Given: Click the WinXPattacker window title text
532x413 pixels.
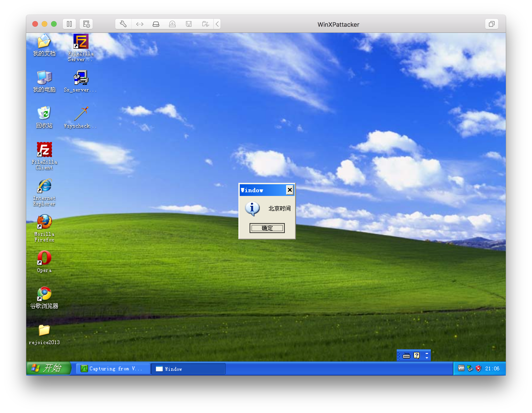Looking at the screenshot, I should point(338,24).
